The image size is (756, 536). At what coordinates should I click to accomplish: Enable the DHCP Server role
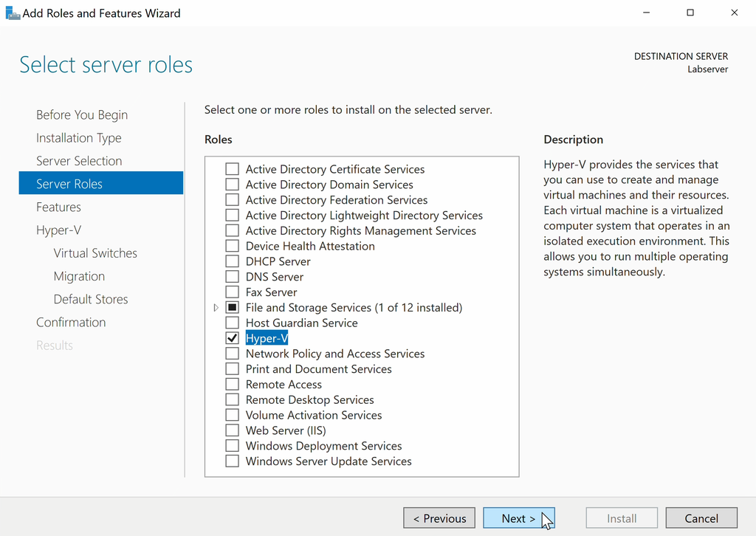pos(232,261)
